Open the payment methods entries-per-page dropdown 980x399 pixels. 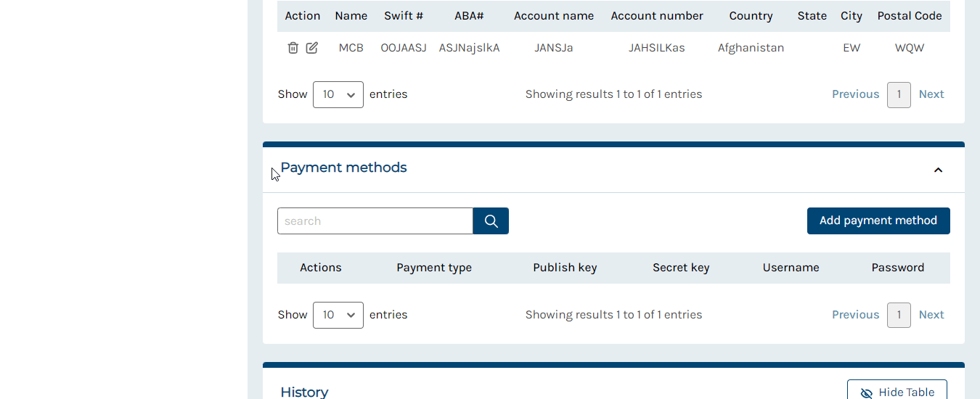[338, 315]
